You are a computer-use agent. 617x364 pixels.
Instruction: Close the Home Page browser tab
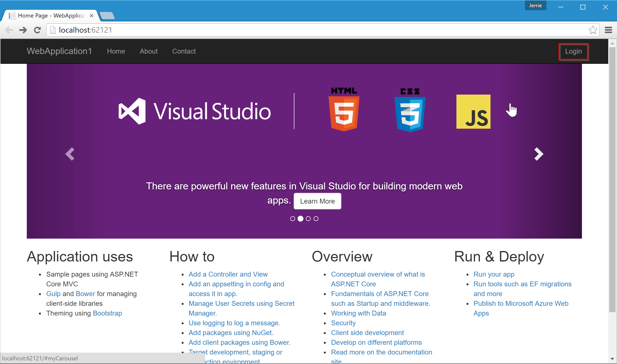click(x=92, y=16)
